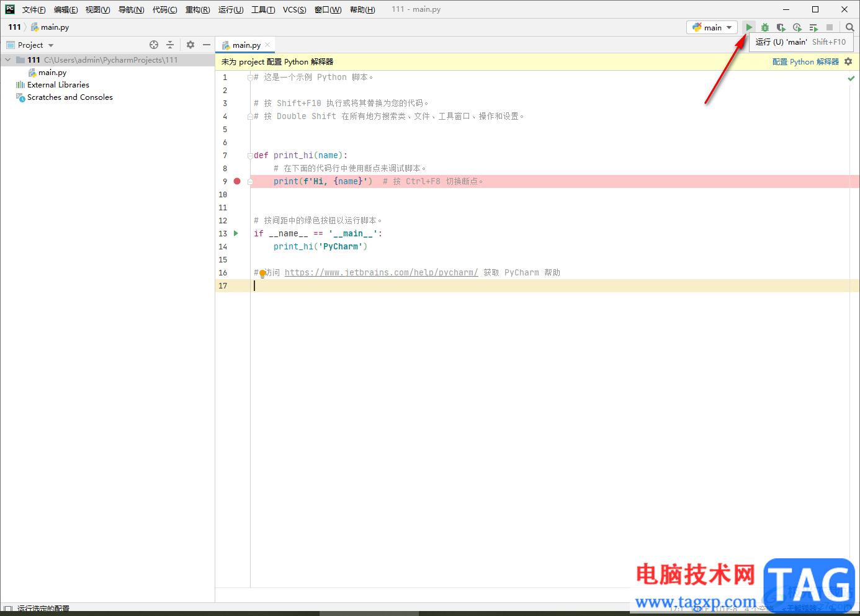This screenshot has width=860, height=616.
Task: Remove the red breakpoint on line 9
Action: point(237,181)
